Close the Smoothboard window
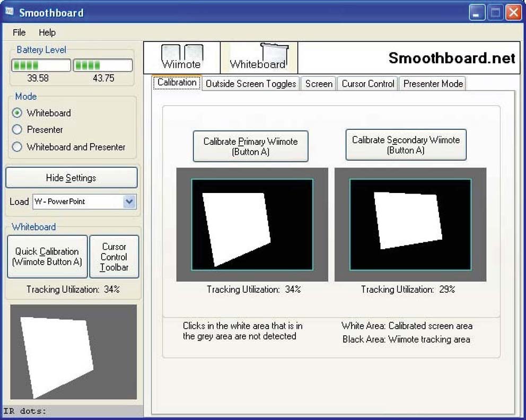 click(x=514, y=13)
